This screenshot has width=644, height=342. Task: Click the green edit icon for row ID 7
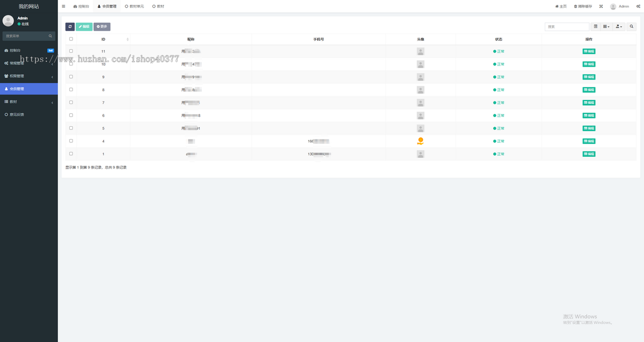[x=589, y=103]
